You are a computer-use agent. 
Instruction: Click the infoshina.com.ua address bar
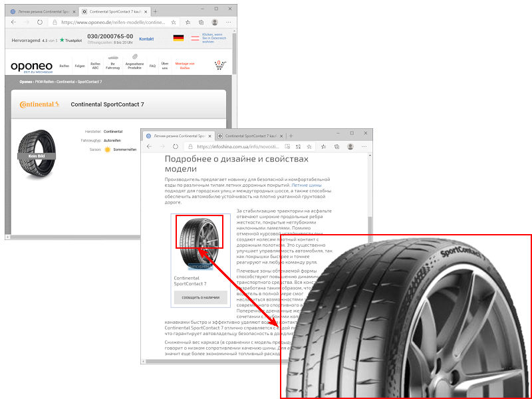pos(249,147)
